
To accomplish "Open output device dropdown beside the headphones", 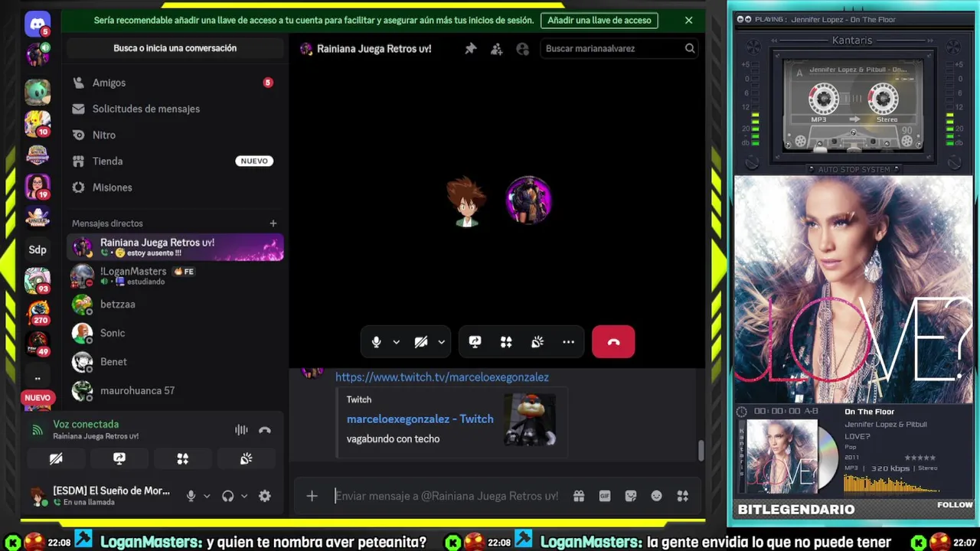I will [244, 496].
